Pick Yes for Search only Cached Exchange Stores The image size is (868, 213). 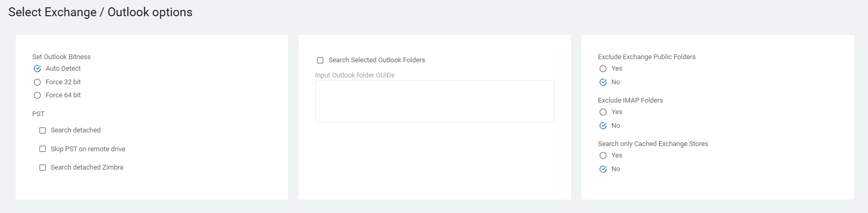click(x=603, y=155)
